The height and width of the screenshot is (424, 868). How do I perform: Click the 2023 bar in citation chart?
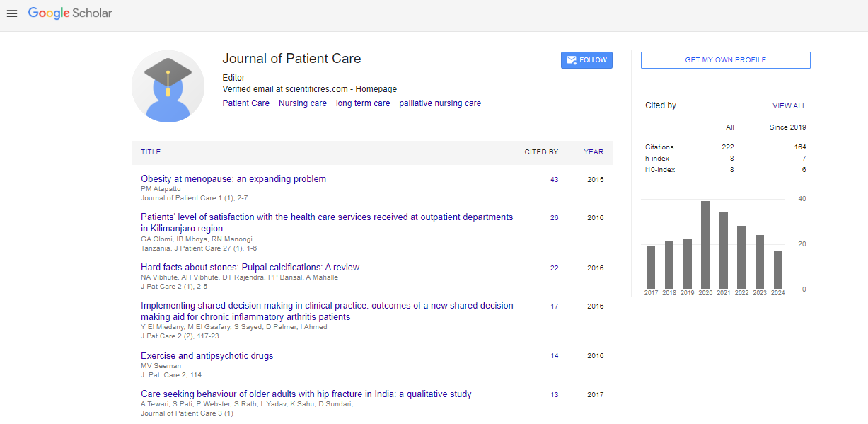point(760,262)
